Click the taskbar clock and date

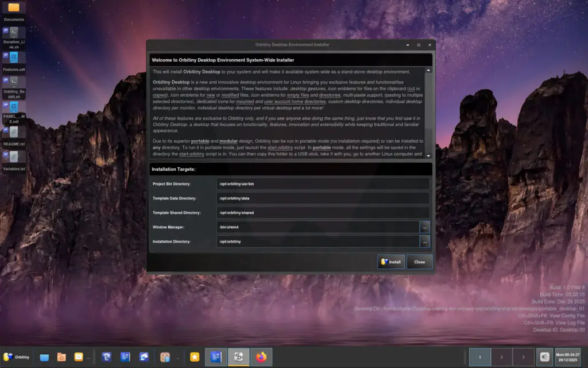(568, 357)
